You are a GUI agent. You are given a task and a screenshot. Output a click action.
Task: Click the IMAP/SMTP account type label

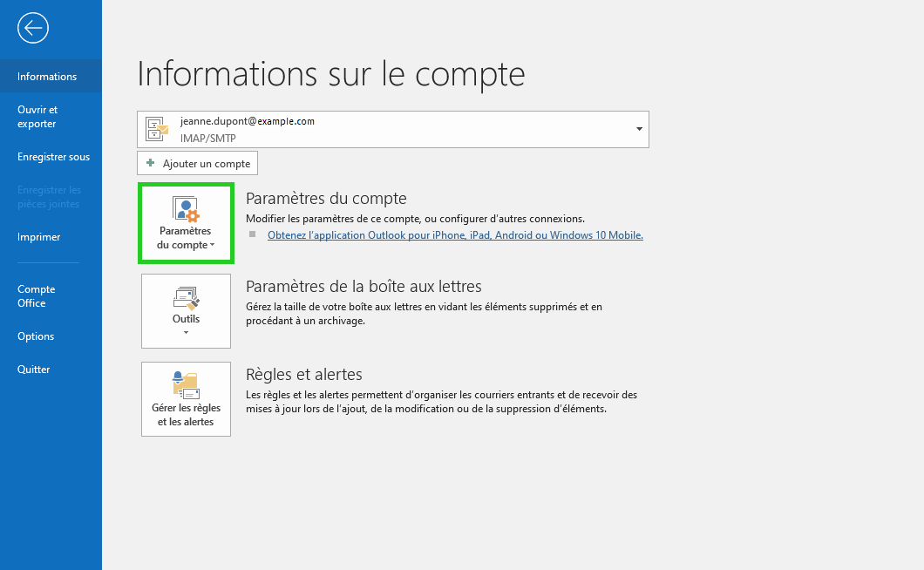(208, 138)
